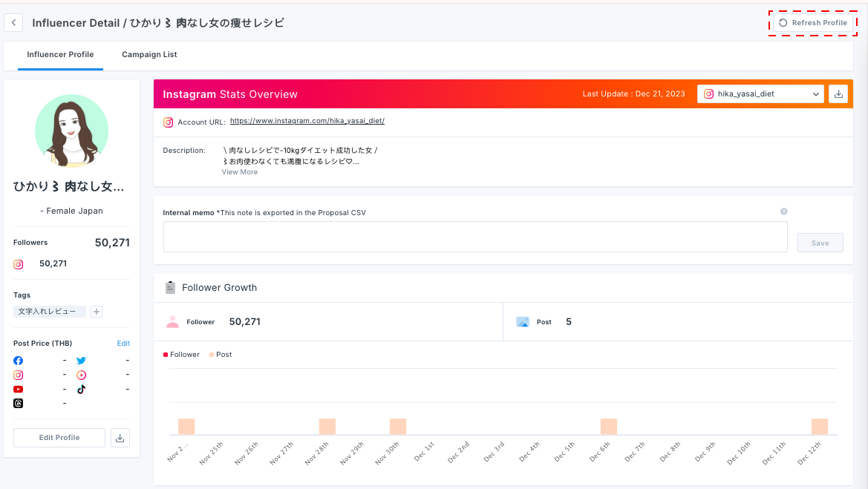Screen dimensions: 868x489
Task: Toggle the Post series in chart legend
Action: click(x=221, y=355)
